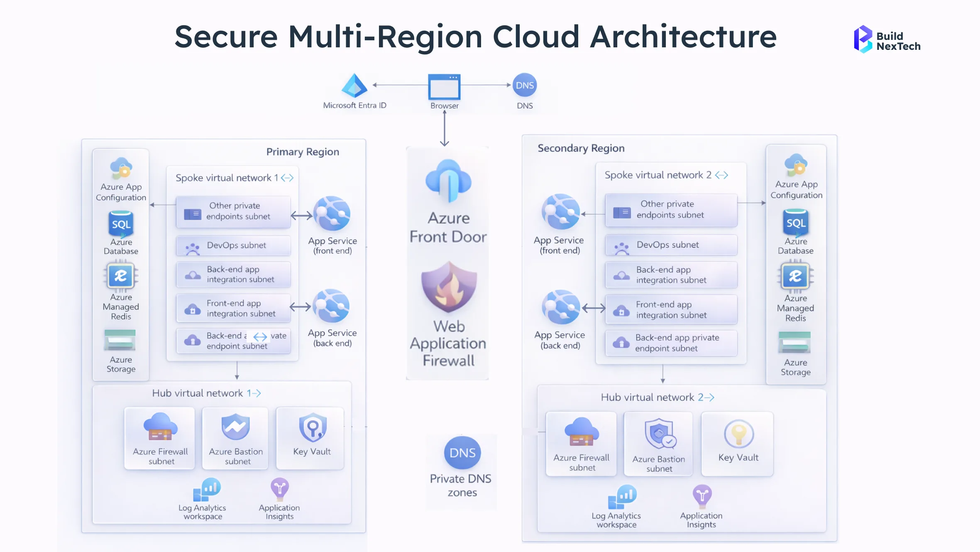
Task: Select DevOps subnet in Spoke network 1
Action: tap(233, 245)
